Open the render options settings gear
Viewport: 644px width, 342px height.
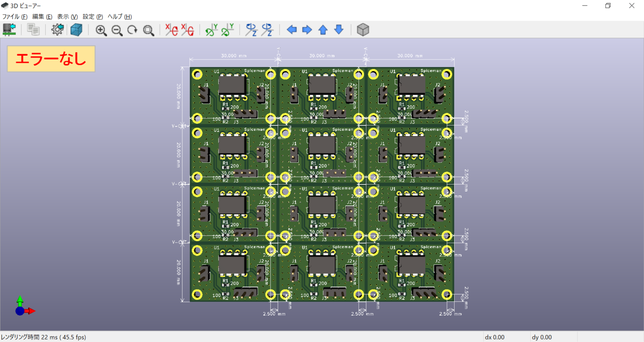[x=57, y=29]
